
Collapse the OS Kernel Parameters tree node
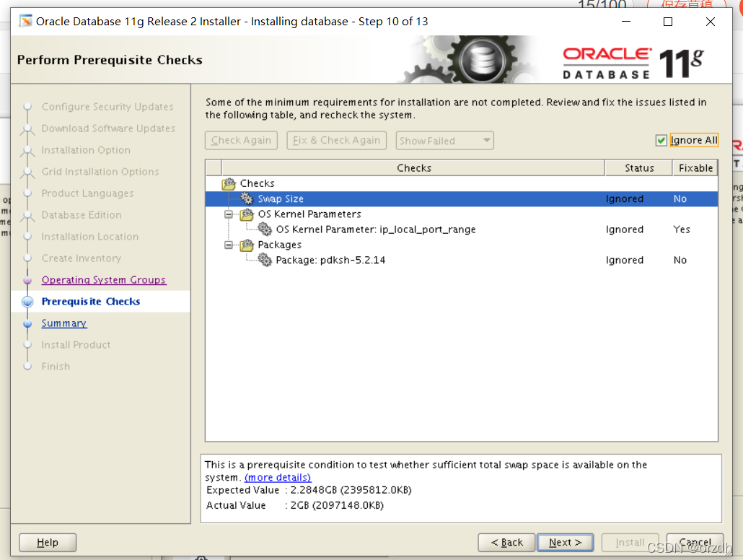click(x=228, y=214)
